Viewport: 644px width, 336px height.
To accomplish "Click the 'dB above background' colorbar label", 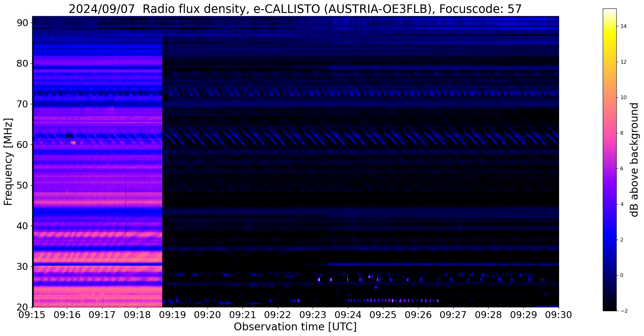I will [x=635, y=160].
